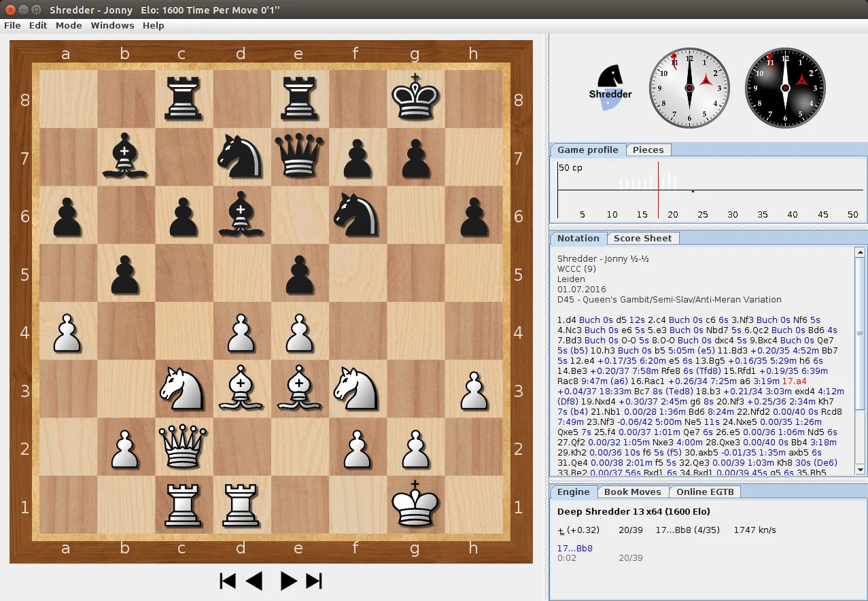Click the white chess clock

[x=689, y=87]
